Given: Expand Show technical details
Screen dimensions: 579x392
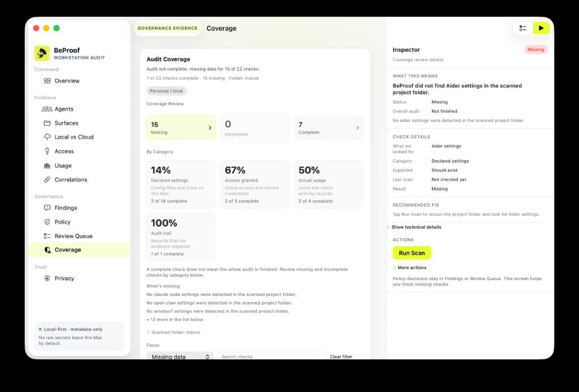Looking at the screenshot, I should [x=414, y=227].
